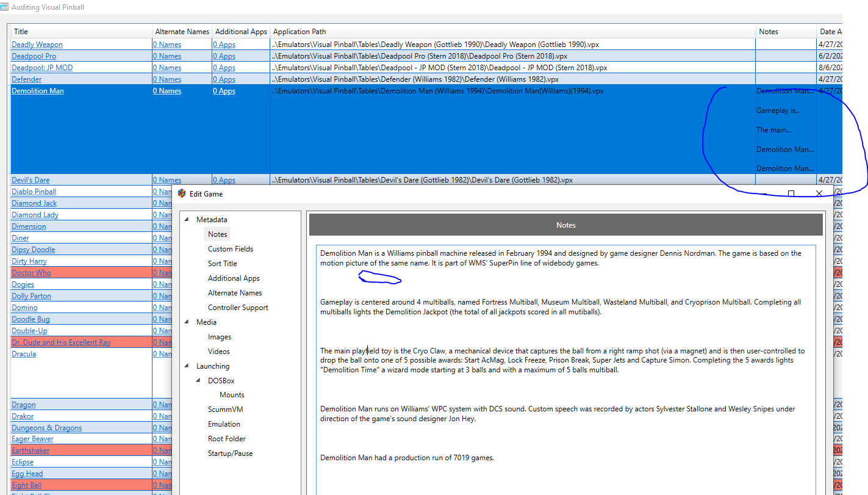Open the Root Folder page

(227, 439)
